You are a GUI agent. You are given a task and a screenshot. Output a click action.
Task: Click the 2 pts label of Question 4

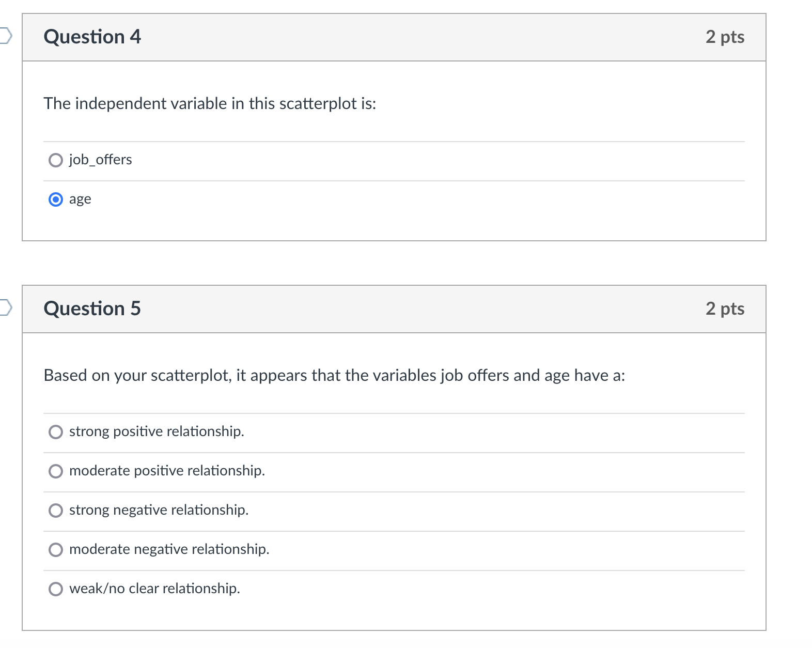click(725, 37)
